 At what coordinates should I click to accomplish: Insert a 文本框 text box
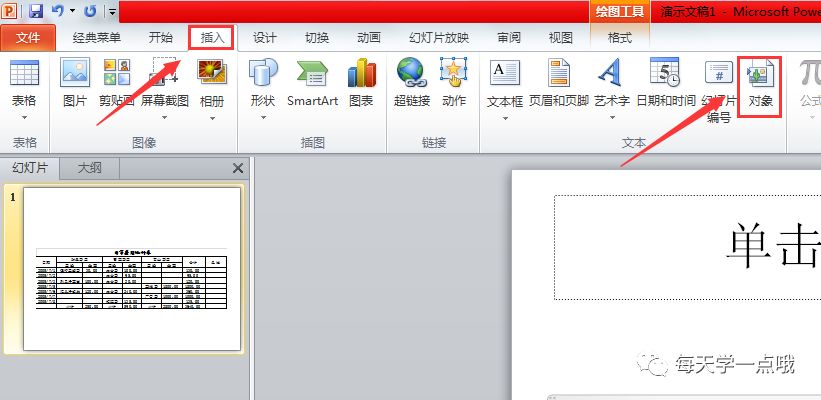(x=505, y=73)
